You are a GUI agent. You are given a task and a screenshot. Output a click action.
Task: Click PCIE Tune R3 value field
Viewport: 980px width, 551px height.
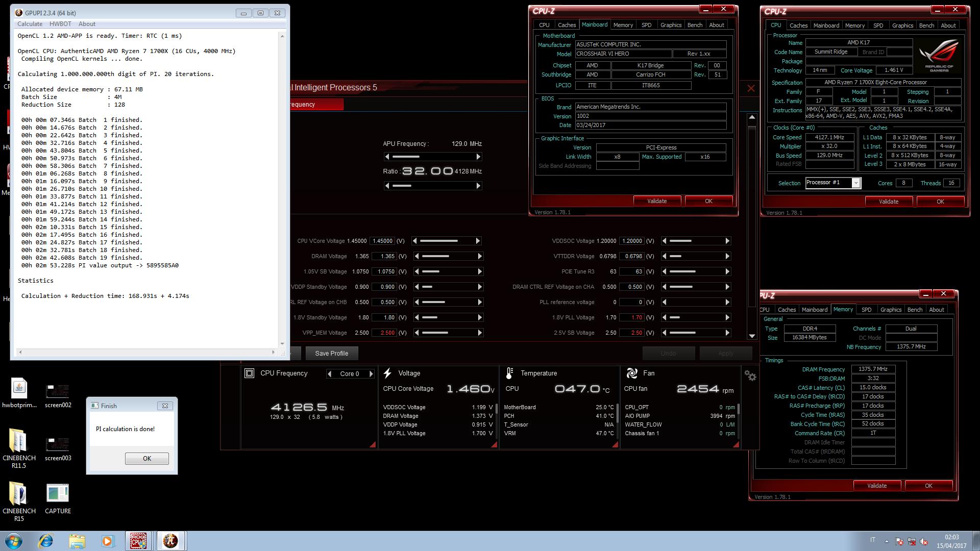point(631,271)
